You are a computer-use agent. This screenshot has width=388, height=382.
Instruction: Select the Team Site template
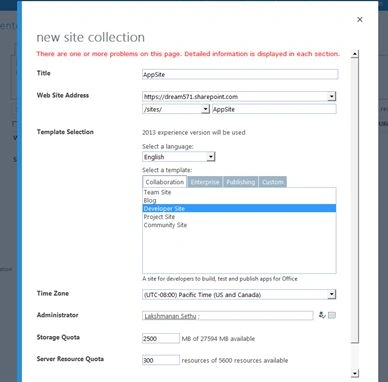pos(239,192)
